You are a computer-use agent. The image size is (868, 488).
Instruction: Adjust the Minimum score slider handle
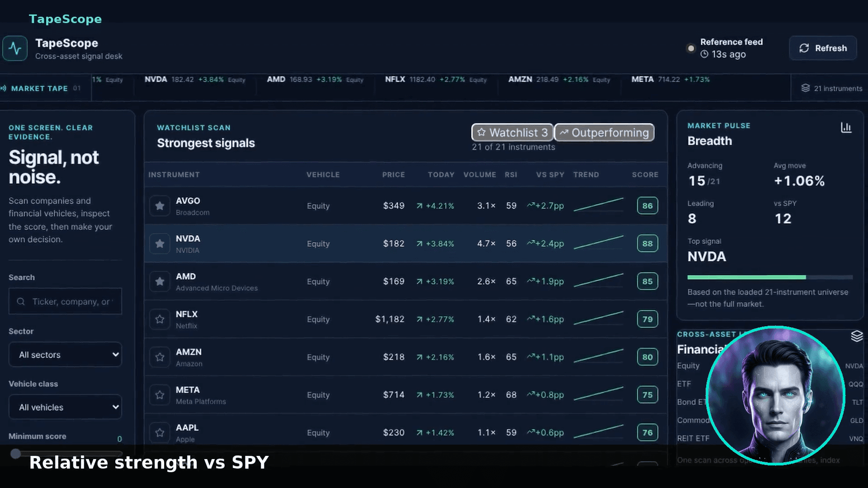16,454
